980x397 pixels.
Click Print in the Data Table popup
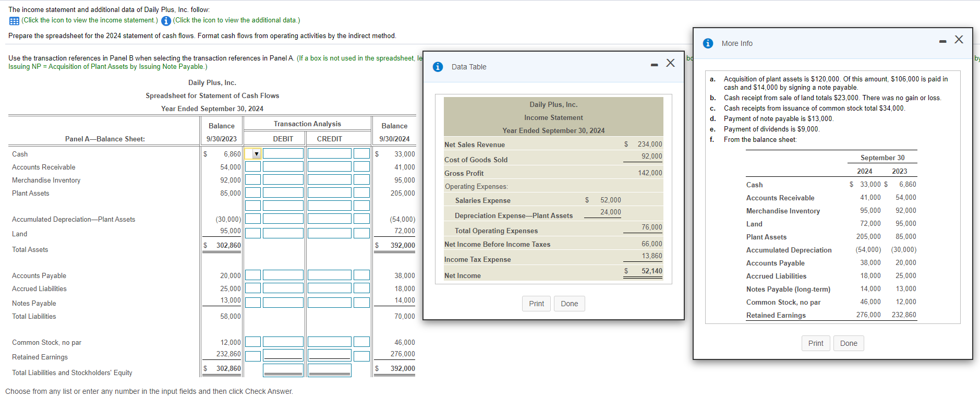point(536,304)
